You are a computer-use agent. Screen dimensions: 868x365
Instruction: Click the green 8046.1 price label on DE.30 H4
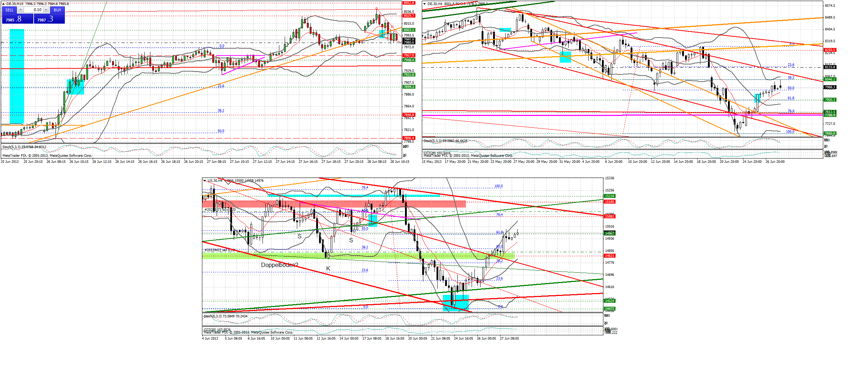coord(830,79)
